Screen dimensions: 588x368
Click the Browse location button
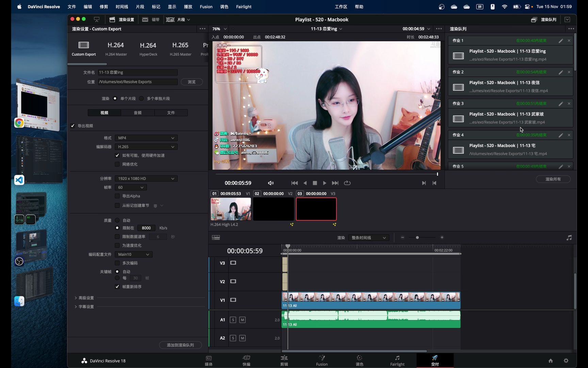pos(192,82)
